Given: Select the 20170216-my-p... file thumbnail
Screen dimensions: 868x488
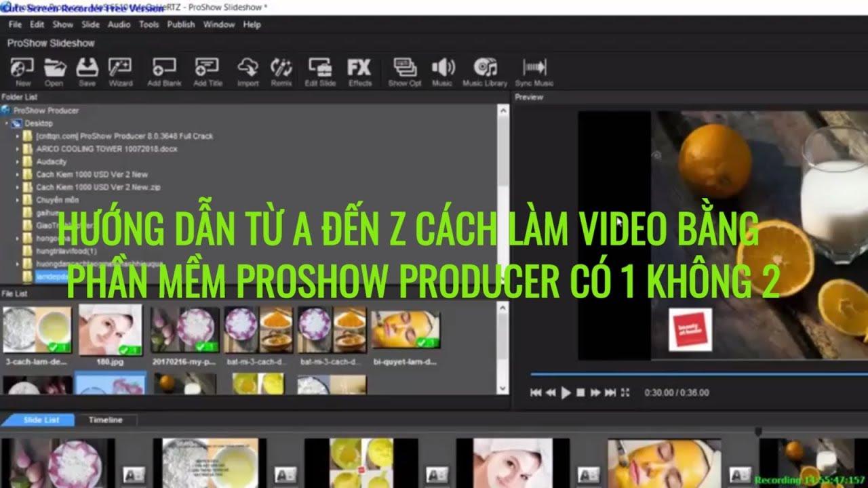Looking at the screenshot, I should pos(185,329).
